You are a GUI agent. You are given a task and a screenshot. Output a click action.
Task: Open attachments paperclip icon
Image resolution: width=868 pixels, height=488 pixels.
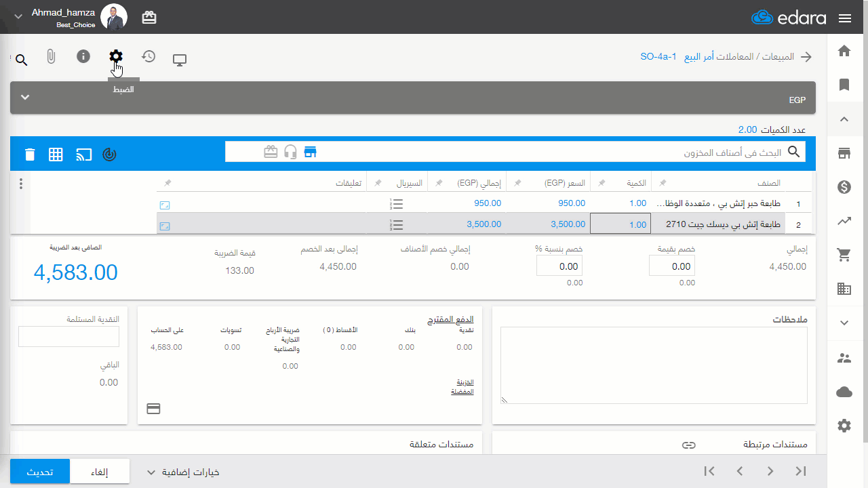point(51,57)
